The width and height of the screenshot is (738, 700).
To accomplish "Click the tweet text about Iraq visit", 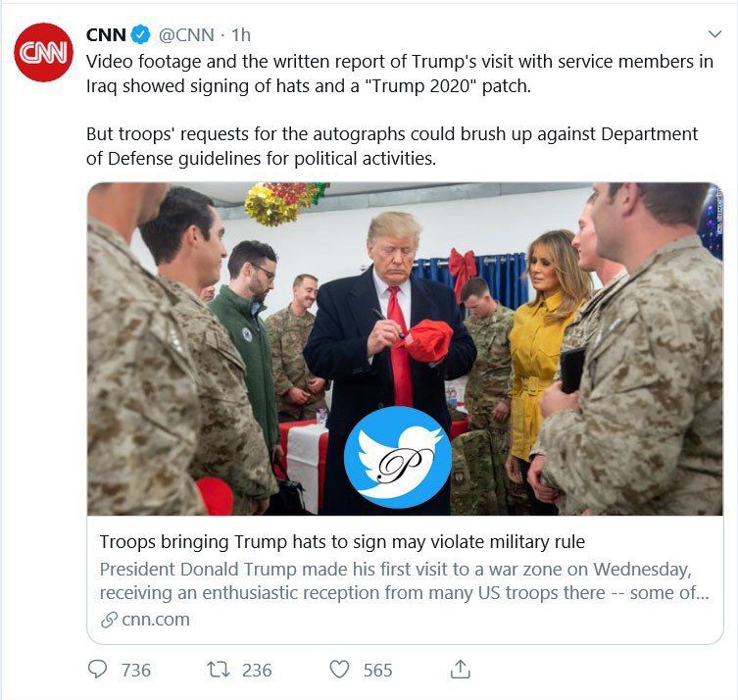I will 400,110.
